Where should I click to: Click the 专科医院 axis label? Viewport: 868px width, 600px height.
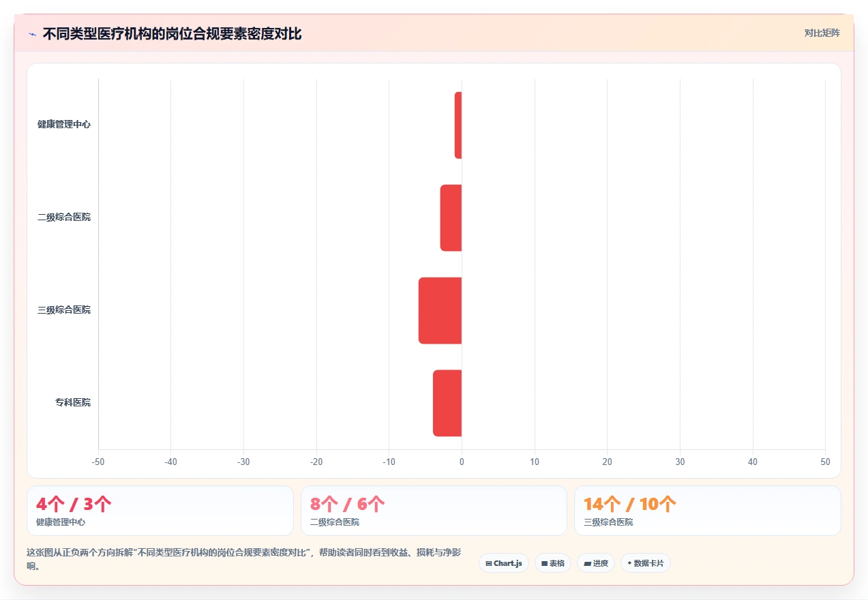[x=73, y=403]
